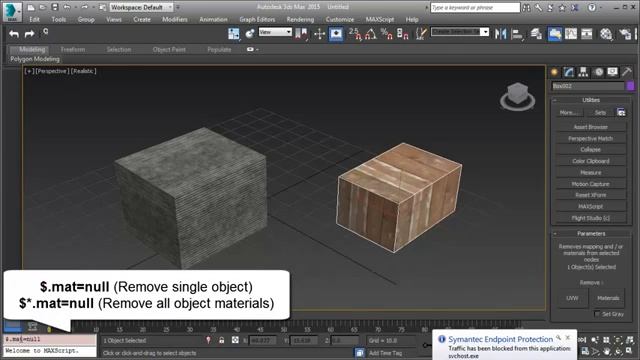640x360 pixels.
Task: Click Edit Named Selection Sets icon
Action: click(420, 34)
